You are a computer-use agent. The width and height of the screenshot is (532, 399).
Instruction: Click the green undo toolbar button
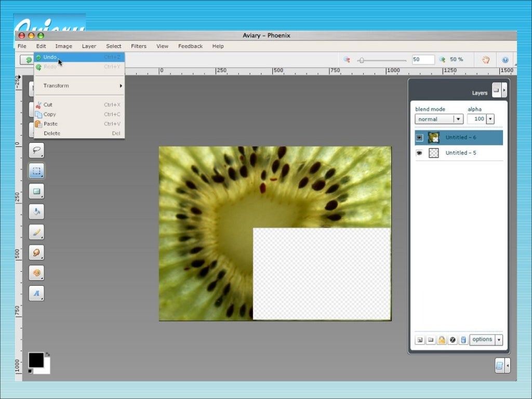click(27, 60)
